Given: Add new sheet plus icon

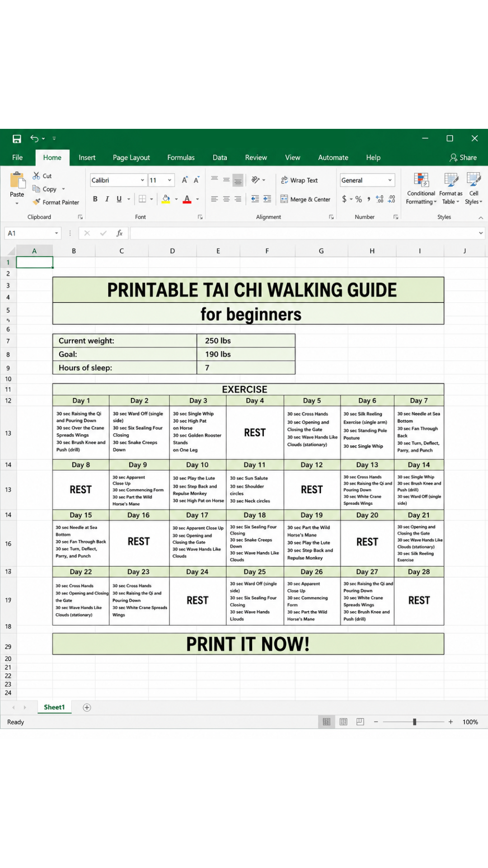Looking at the screenshot, I should [87, 708].
